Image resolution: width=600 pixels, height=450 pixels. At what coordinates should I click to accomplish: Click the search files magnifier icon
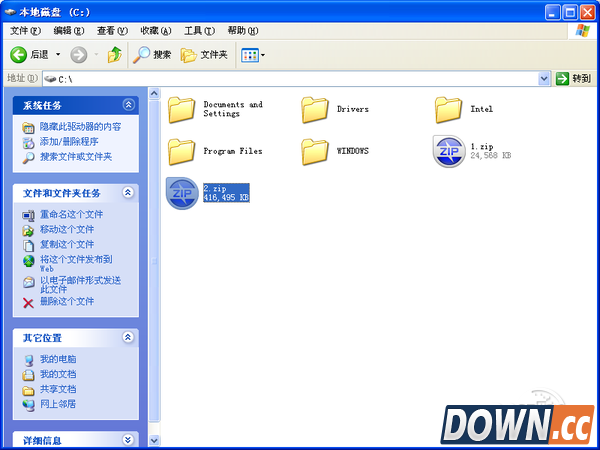pos(28,158)
